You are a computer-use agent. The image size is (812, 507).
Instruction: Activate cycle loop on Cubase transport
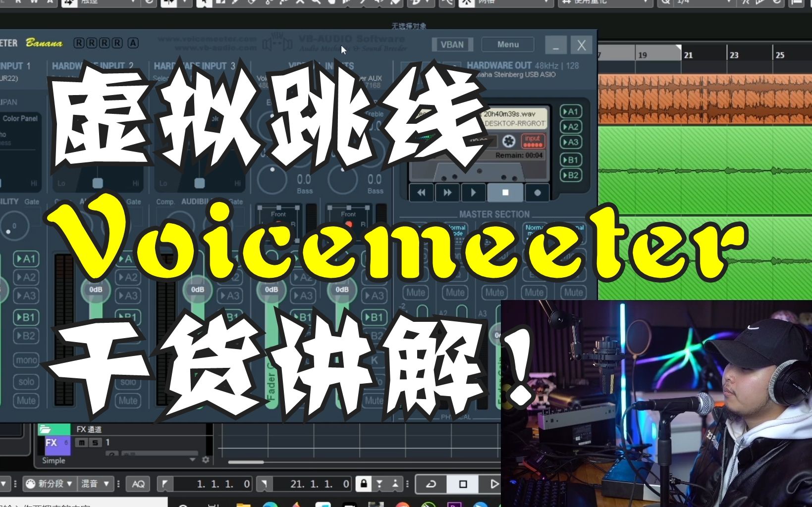tap(431, 484)
